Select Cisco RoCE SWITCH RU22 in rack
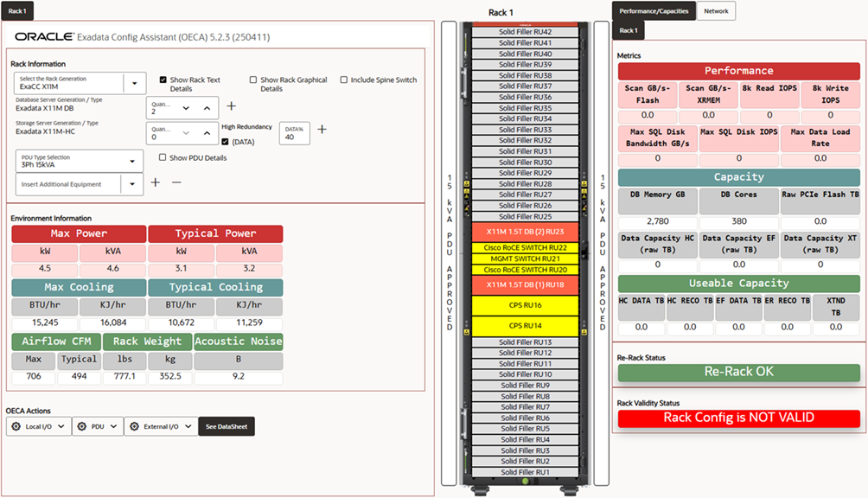 coord(526,248)
